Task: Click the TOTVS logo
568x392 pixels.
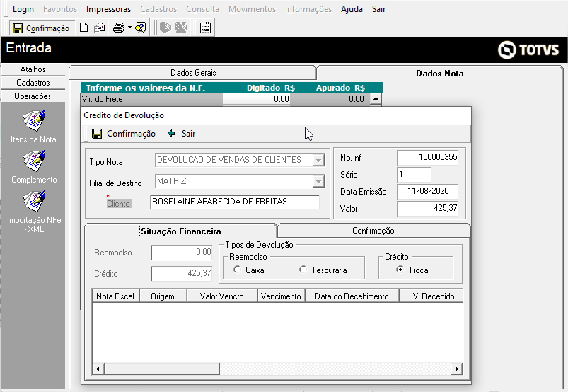Action: 528,50
